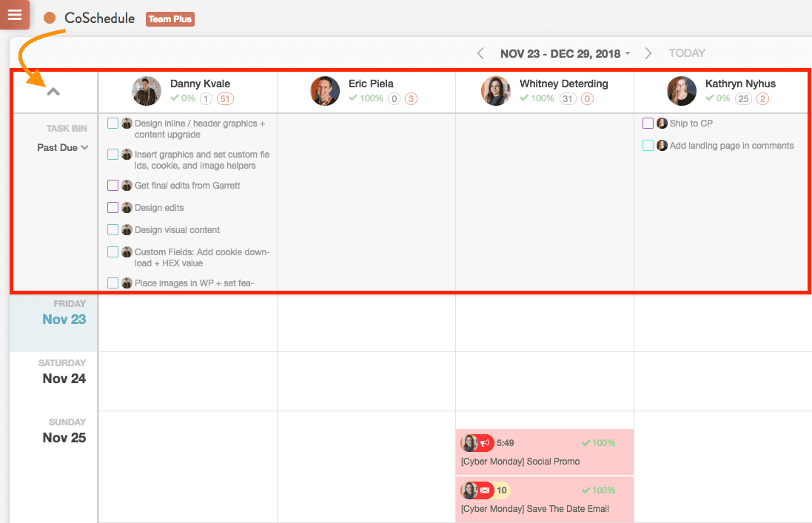This screenshot has height=523, width=812.
Task: Open 'Add landing page in comments' task text
Action: point(732,146)
